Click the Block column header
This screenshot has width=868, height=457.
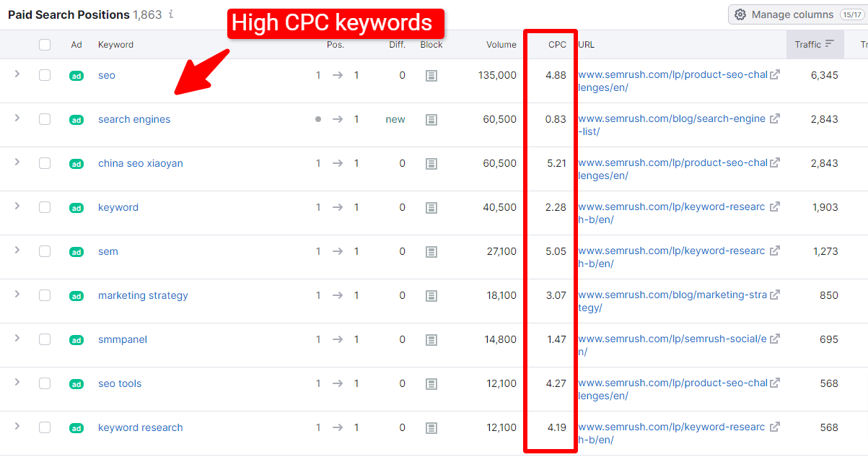[x=431, y=45]
